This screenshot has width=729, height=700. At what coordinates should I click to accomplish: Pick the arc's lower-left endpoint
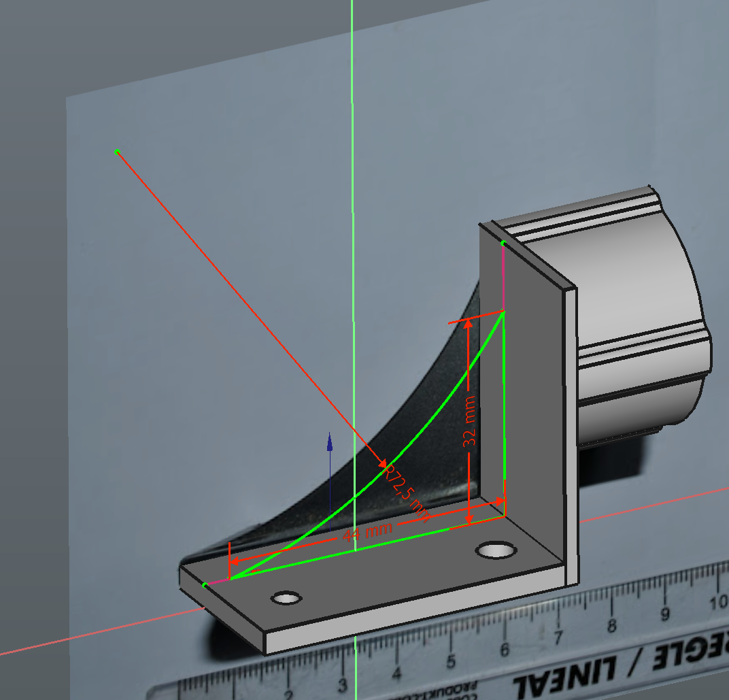(x=230, y=579)
